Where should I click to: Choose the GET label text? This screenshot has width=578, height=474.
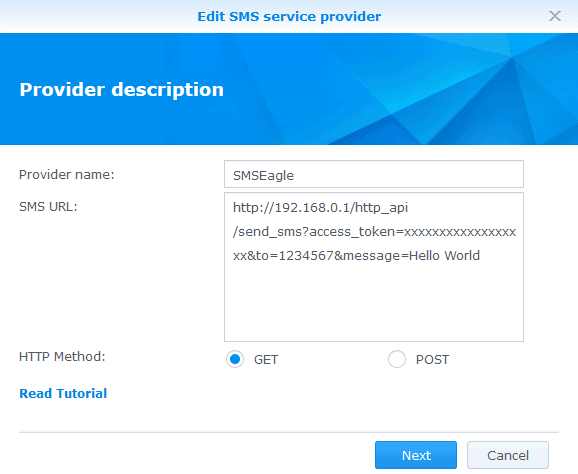tap(266, 360)
